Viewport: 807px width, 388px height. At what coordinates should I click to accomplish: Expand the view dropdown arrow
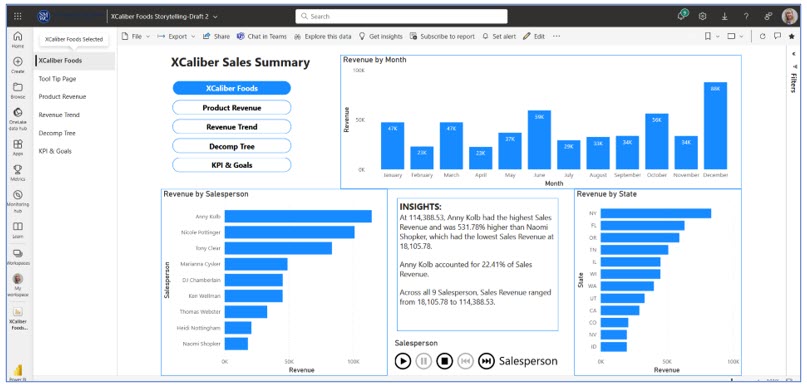coord(742,37)
